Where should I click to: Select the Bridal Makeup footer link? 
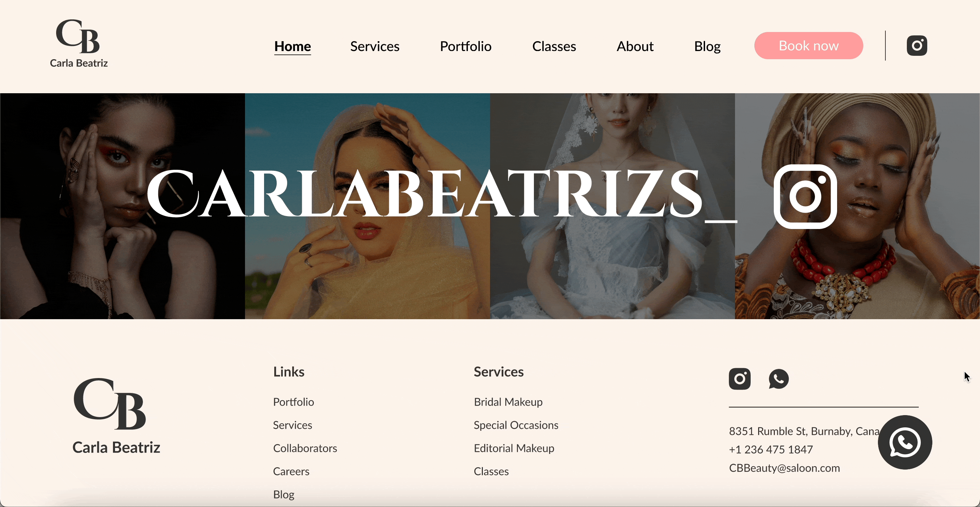(508, 402)
